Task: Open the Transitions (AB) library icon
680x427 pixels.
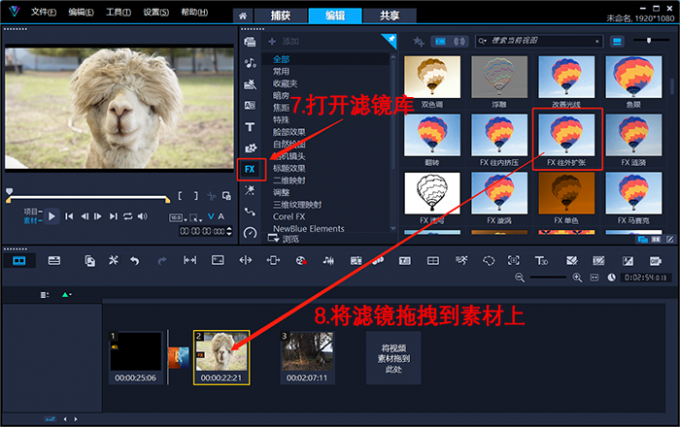Action: pos(250,105)
